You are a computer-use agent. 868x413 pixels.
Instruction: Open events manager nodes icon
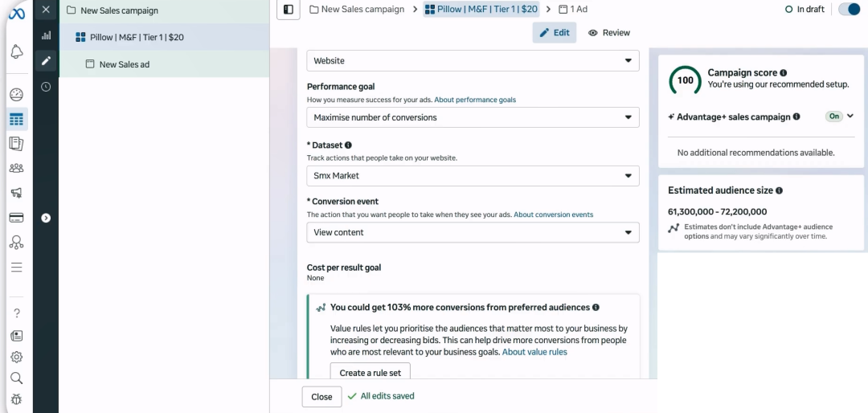click(17, 242)
